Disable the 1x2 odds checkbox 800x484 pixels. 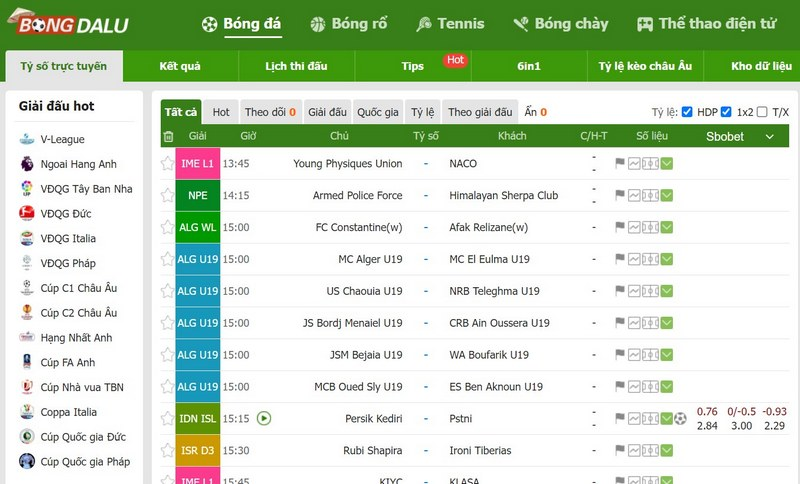pyautogui.click(x=726, y=112)
